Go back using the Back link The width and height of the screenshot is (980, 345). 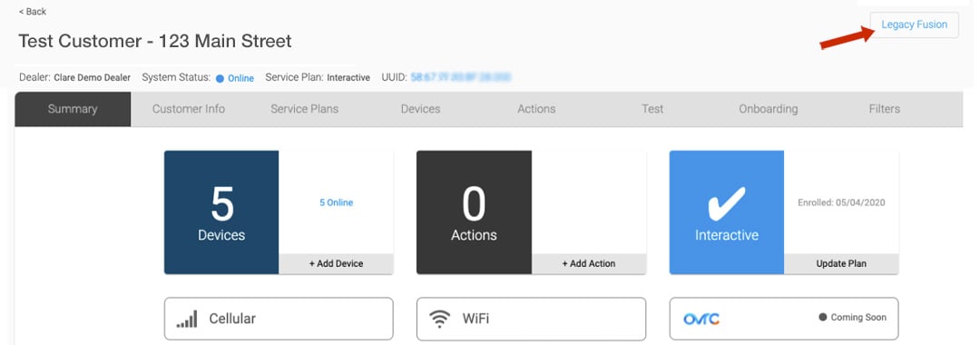point(33,12)
